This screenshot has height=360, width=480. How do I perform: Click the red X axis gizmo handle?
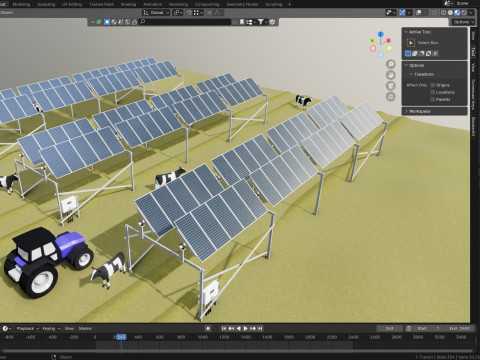point(388,41)
